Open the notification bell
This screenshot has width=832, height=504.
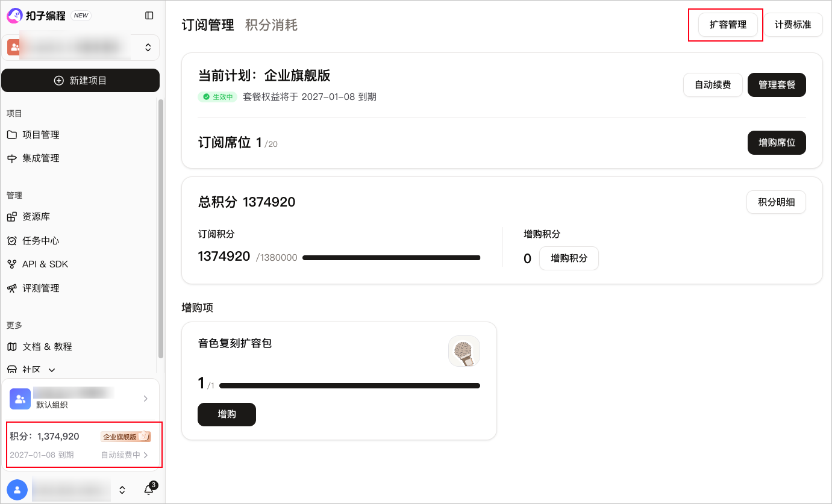[x=149, y=490]
